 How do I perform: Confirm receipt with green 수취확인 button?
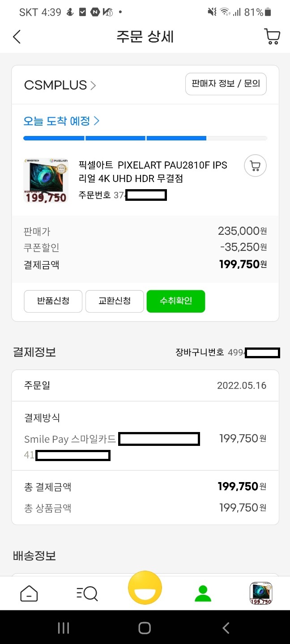[175, 301]
